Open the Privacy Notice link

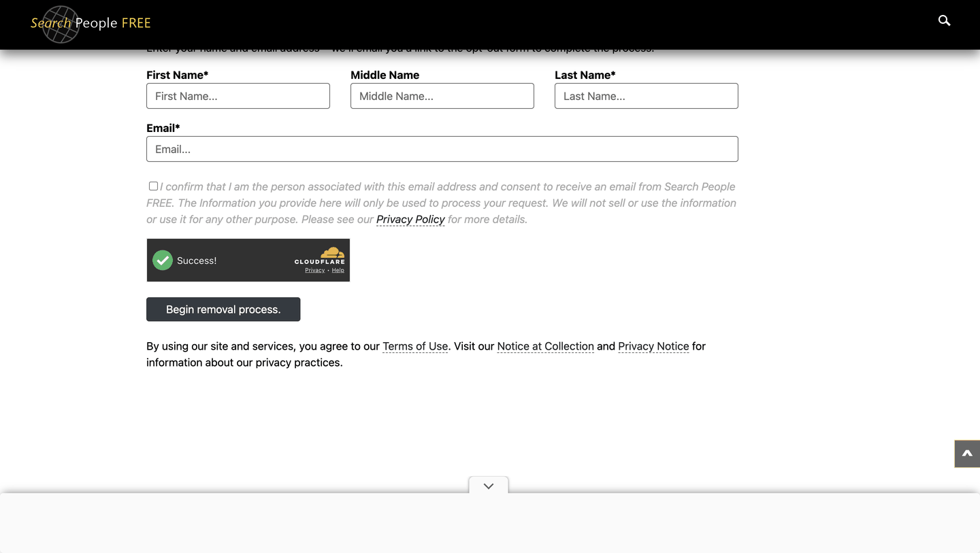tap(653, 346)
